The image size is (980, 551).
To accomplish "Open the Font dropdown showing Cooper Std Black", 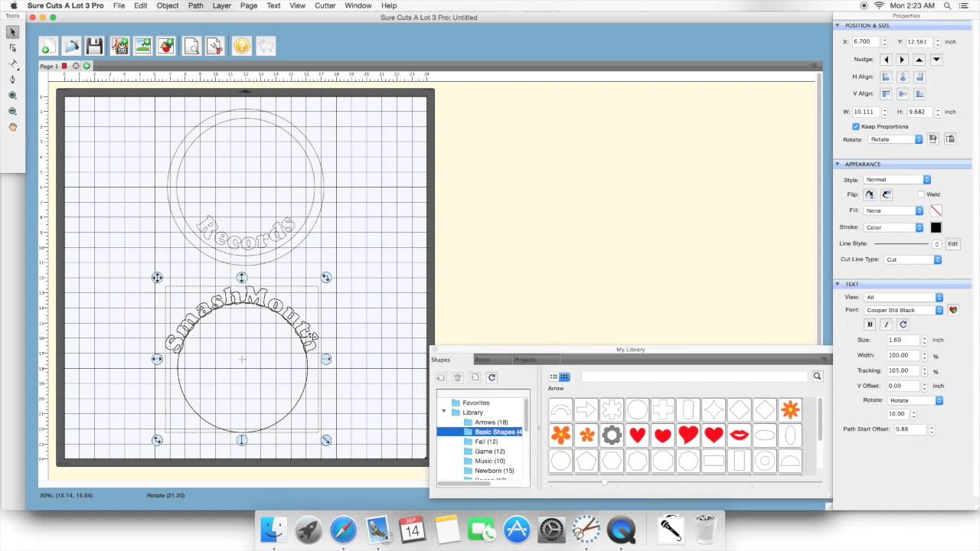I will pos(904,310).
